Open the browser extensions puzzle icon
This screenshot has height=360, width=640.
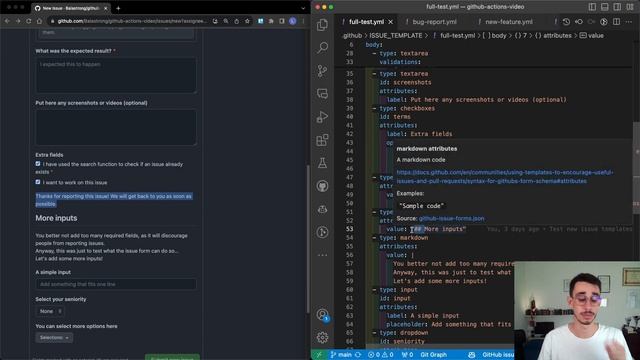point(271,21)
